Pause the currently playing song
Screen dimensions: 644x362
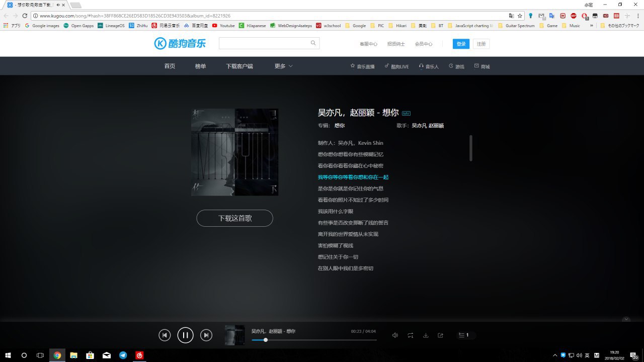point(185,335)
